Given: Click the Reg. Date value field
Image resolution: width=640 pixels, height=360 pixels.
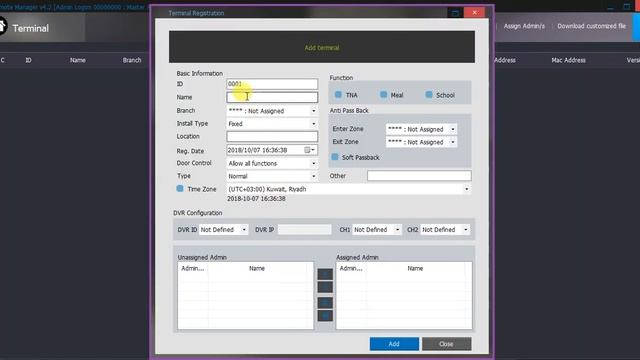Looking at the screenshot, I should (272, 150).
